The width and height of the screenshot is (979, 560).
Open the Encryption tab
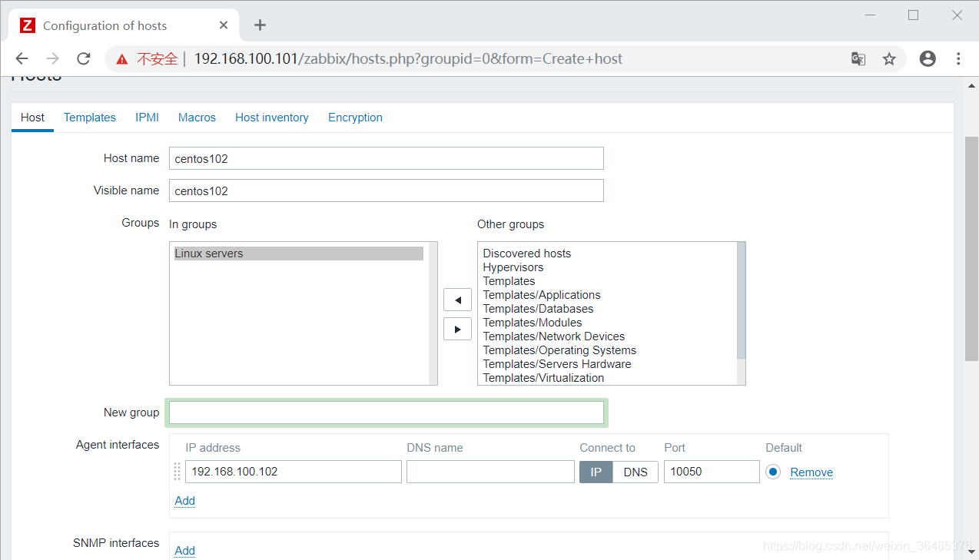[x=355, y=118]
